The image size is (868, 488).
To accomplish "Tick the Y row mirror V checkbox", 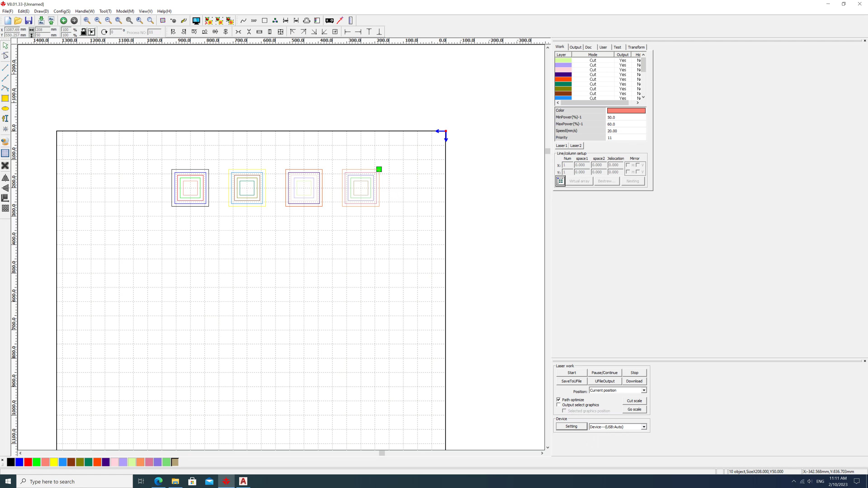I will click(638, 172).
